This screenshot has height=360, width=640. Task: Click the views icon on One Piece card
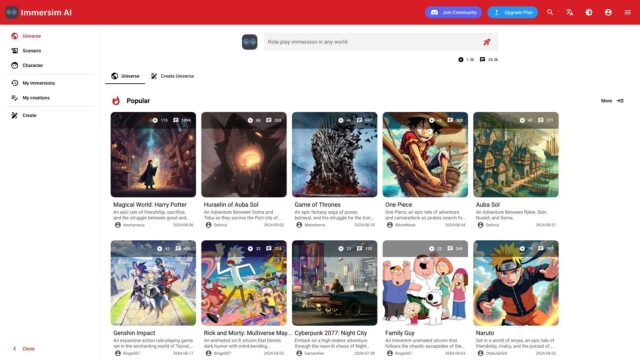(431, 120)
